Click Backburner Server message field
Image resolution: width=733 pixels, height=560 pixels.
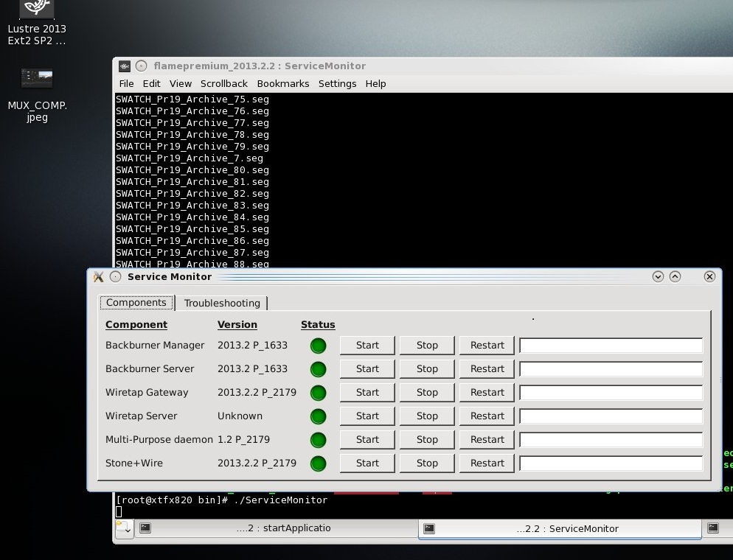click(x=611, y=369)
